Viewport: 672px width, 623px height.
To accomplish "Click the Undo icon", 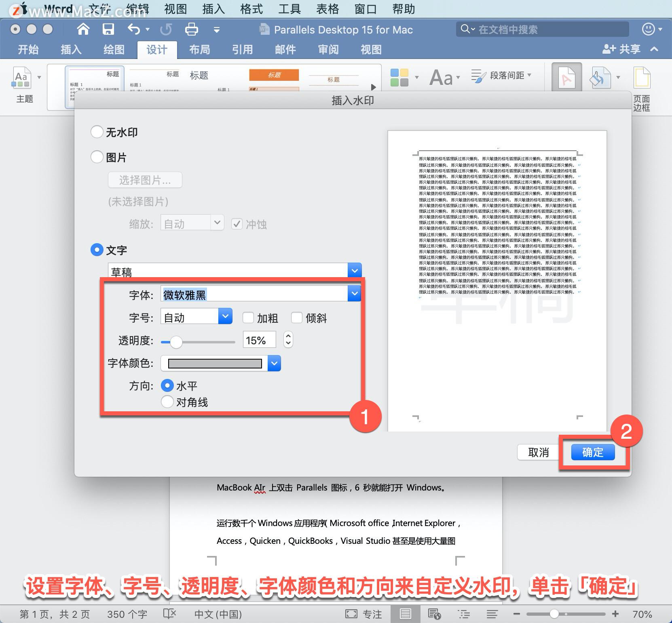I will pos(133,29).
